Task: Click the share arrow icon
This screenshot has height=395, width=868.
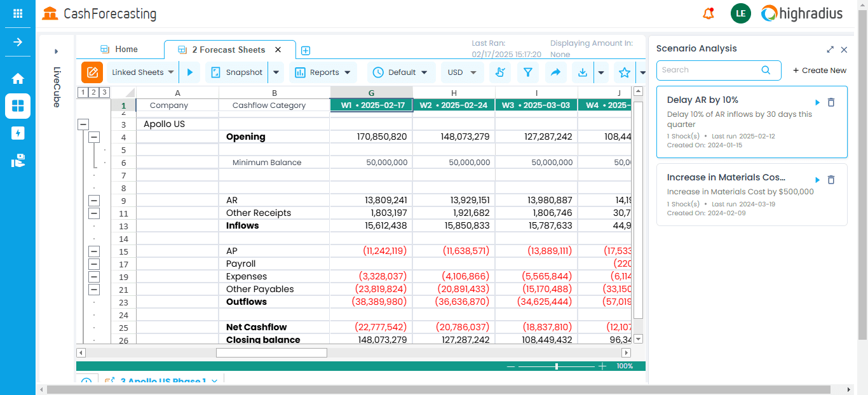Action: pos(555,72)
